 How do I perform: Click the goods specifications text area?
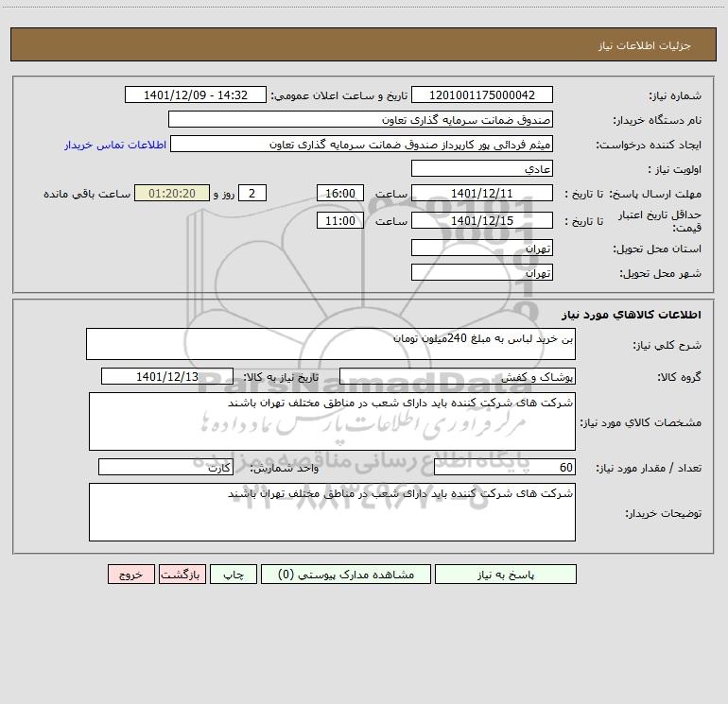click(x=332, y=421)
